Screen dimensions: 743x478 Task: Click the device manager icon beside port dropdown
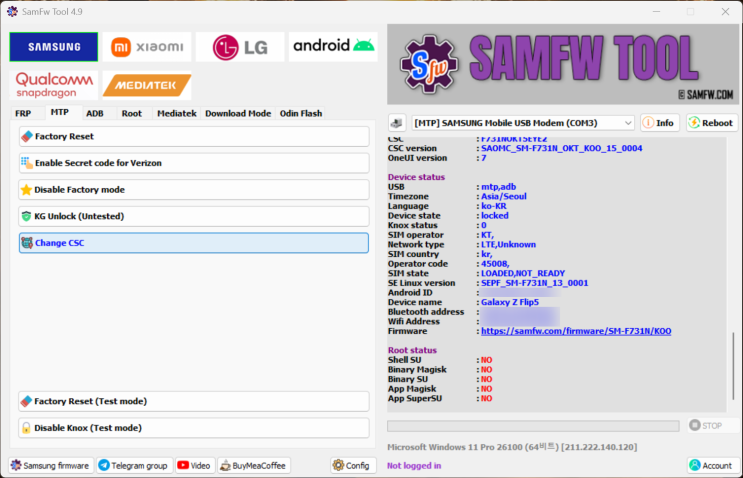click(397, 123)
